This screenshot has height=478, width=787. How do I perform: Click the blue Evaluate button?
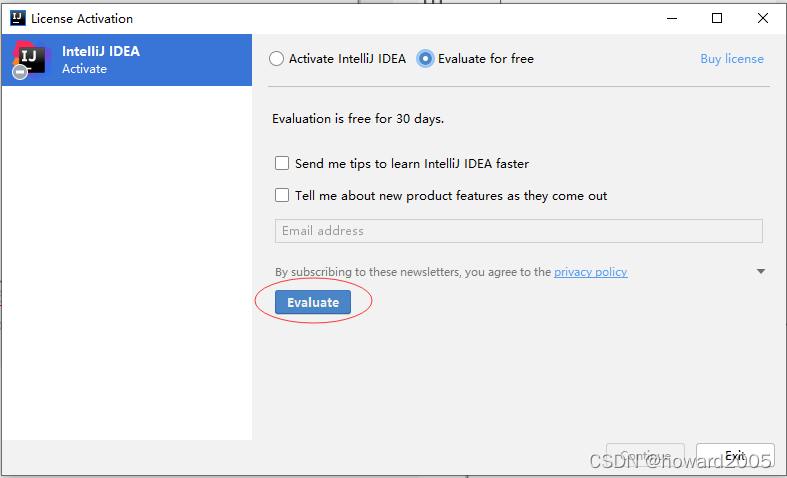313,302
